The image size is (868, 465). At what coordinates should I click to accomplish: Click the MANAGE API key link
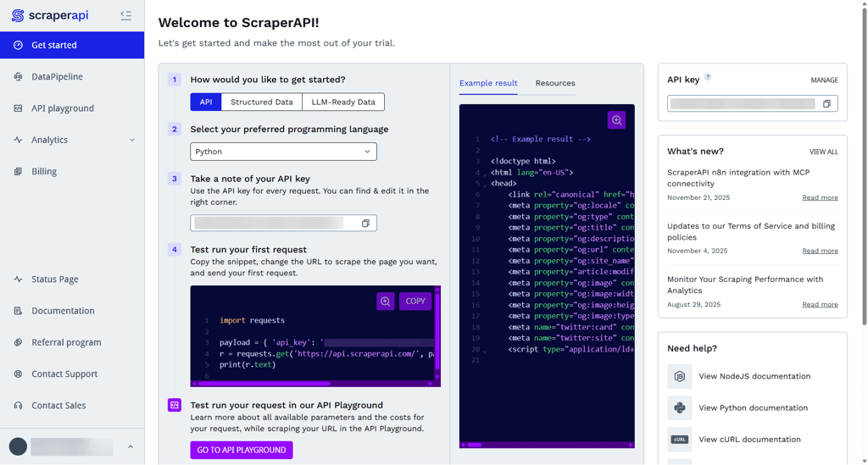[x=824, y=80]
